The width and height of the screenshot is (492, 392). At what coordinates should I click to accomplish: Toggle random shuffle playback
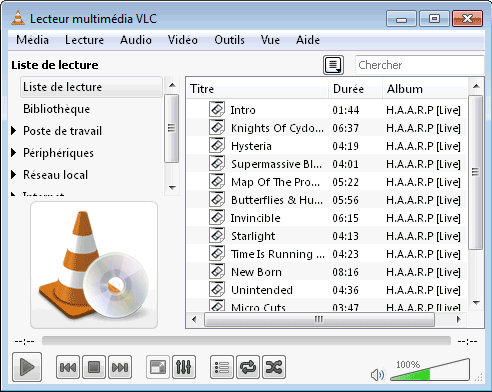[274, 367]
